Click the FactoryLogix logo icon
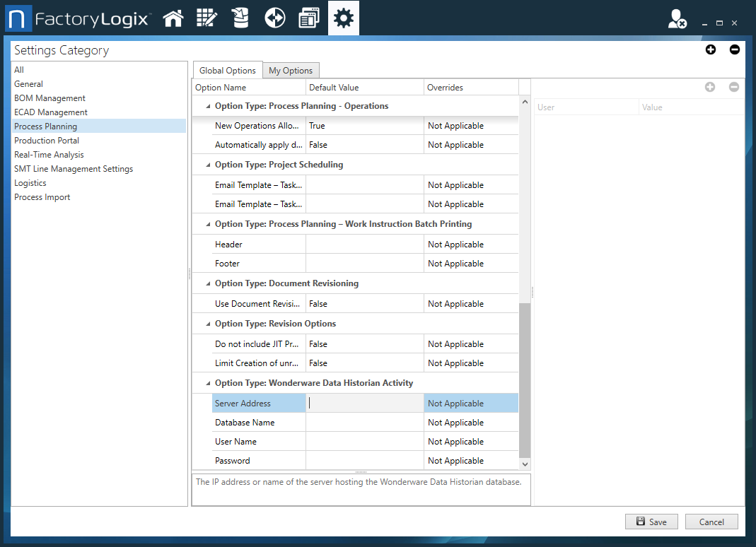Image resolution: width=756 pixels, height=547 pixels. coord(19,17)
